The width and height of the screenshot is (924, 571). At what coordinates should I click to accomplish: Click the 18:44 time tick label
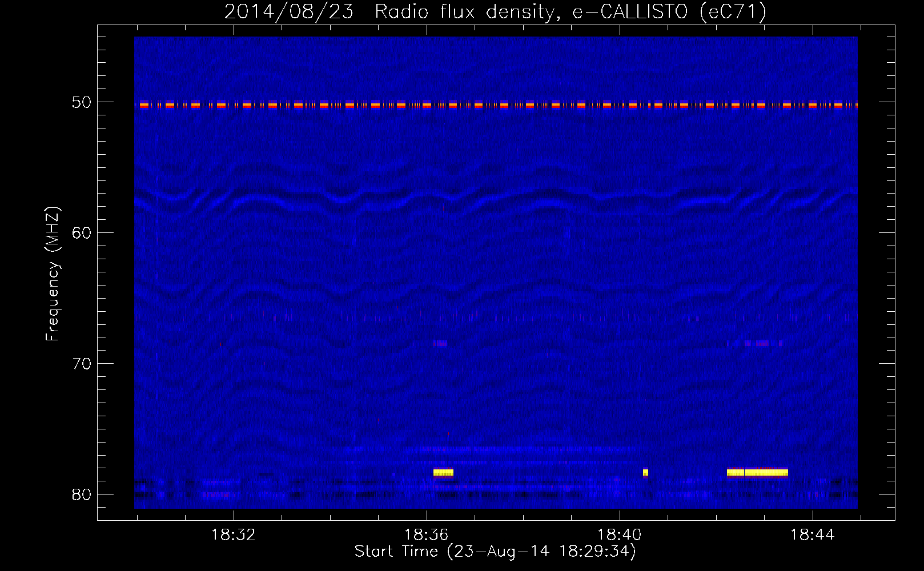[x=813, y=535]
